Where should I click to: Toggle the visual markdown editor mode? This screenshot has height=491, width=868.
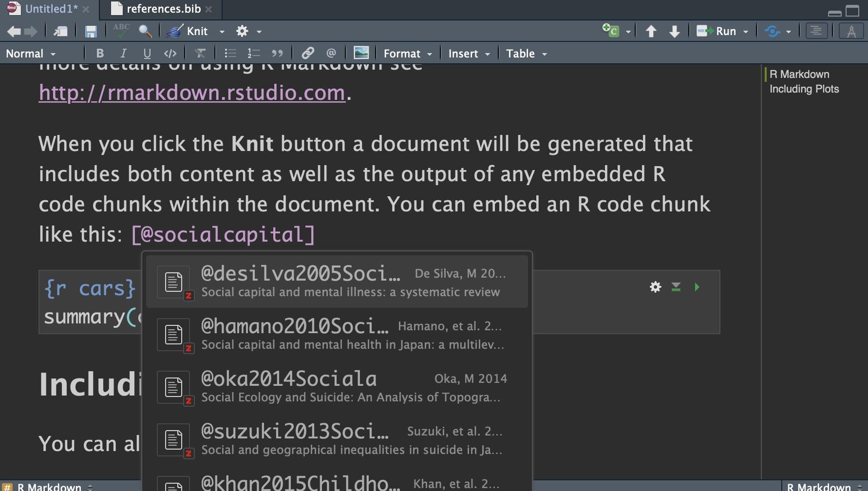851,31
